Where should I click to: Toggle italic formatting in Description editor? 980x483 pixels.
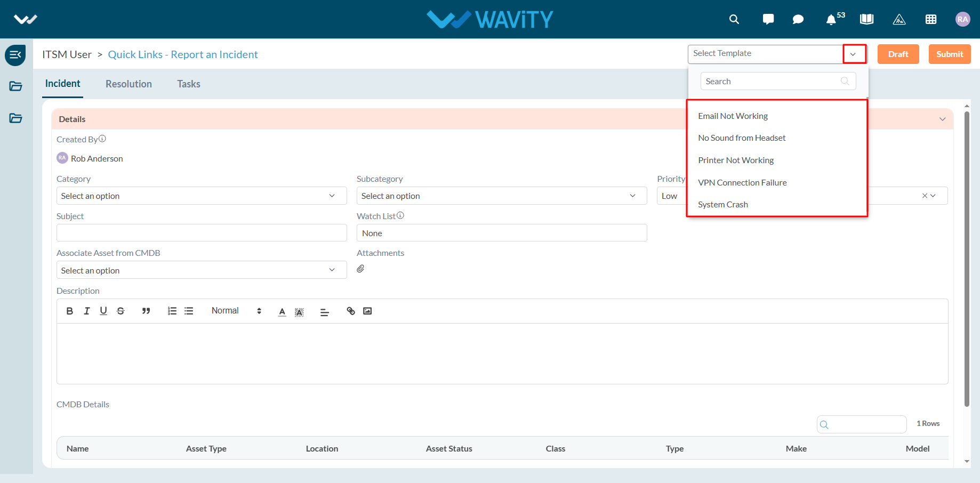(x=86, y=311)
